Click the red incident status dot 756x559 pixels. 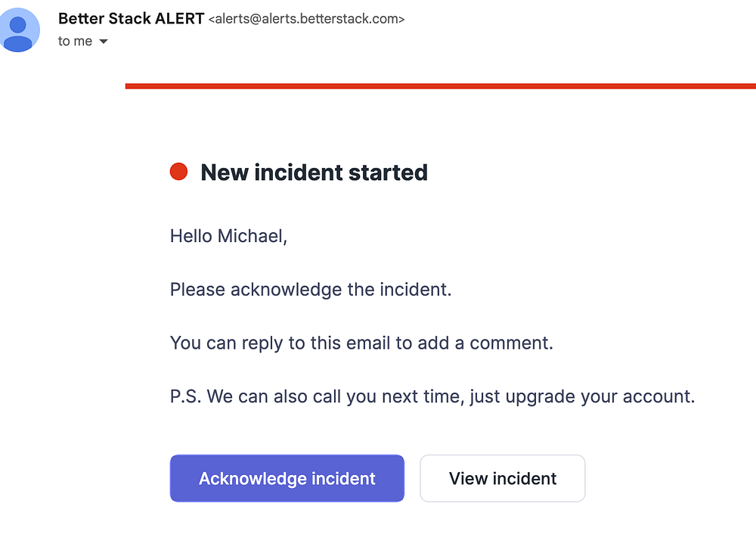(178, 172)
